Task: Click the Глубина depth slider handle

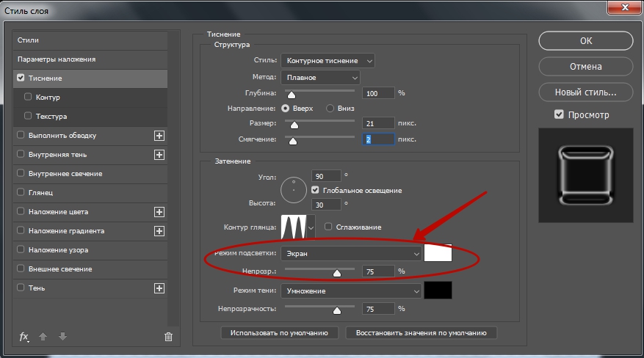Action: pyautogui.click(x=292, y=95)
